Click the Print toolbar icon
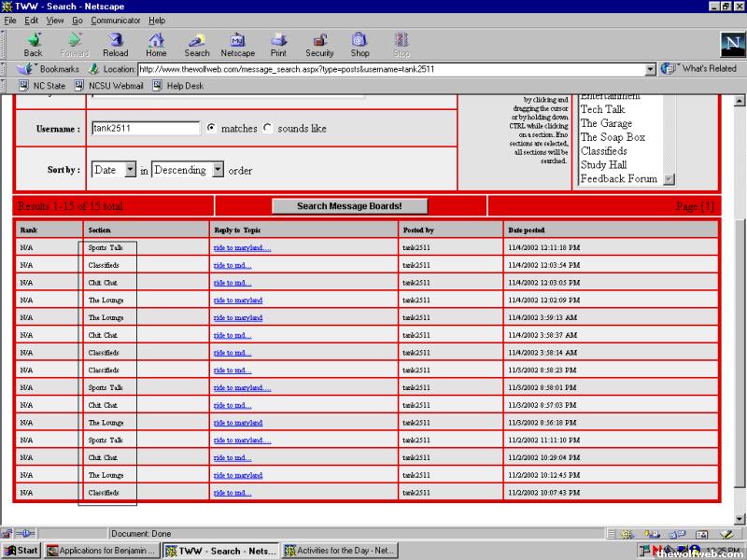This screenshot has height=560, width=747. point(278,41)
